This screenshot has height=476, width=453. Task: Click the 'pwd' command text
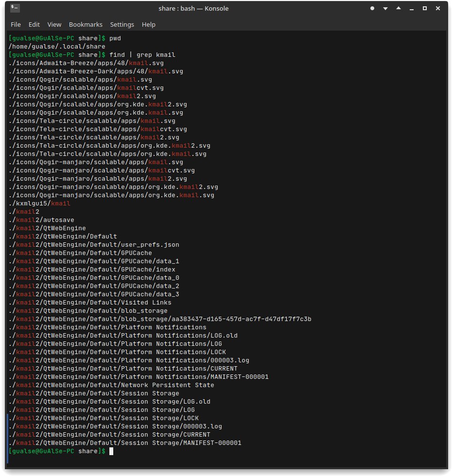coord(115,38)
